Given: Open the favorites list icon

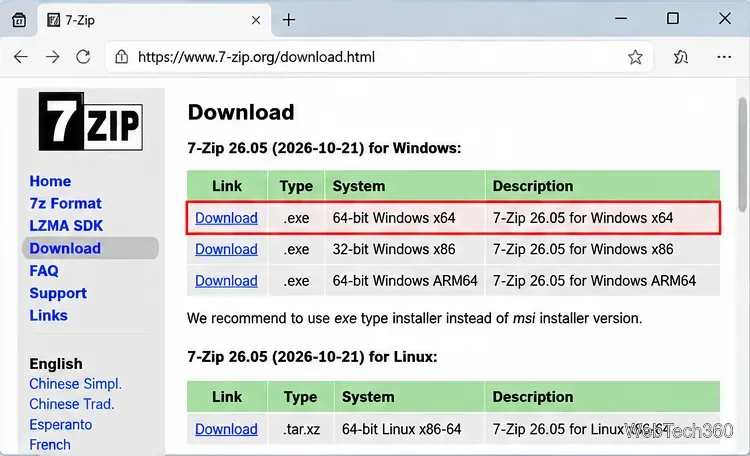Looking at the screenshot, I should pos(681,57).
